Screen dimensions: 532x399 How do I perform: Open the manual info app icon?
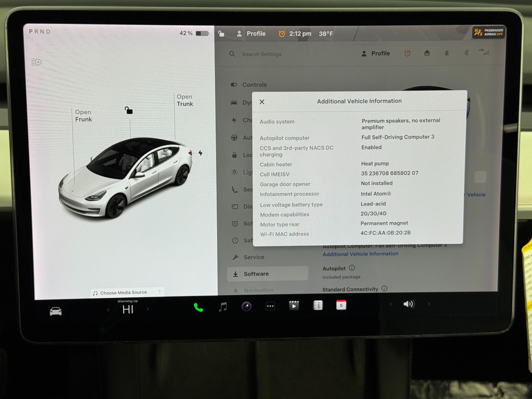point(318,305)
